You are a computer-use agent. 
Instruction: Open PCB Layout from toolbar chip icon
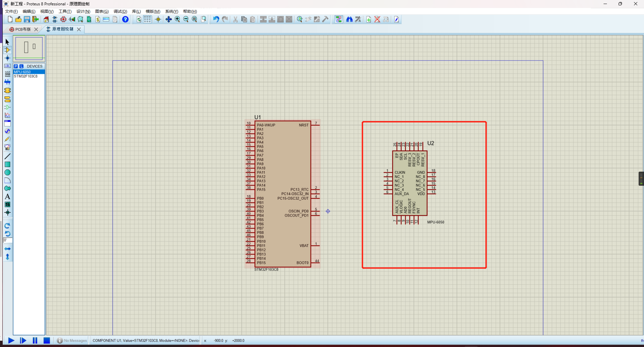[63, 19]
